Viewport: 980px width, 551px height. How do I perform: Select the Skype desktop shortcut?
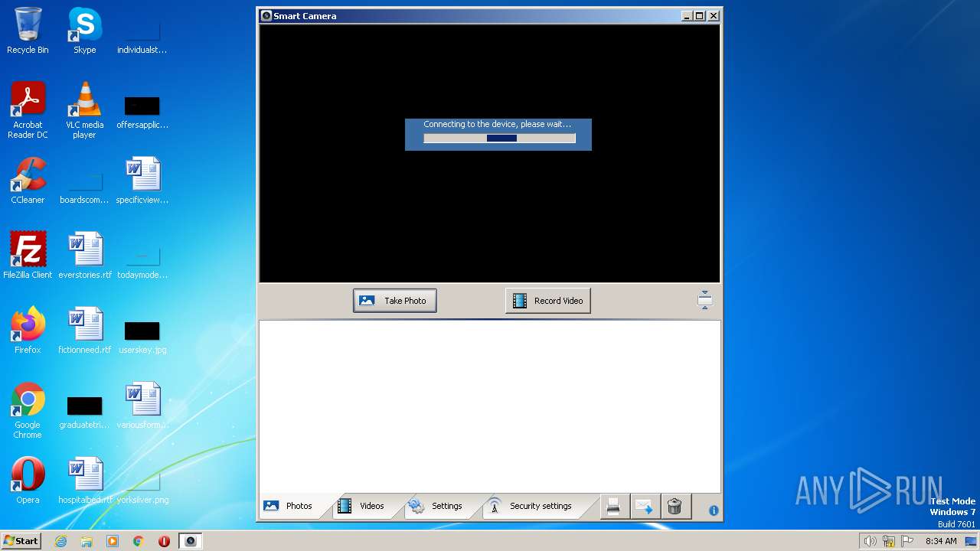coord(84,31)
